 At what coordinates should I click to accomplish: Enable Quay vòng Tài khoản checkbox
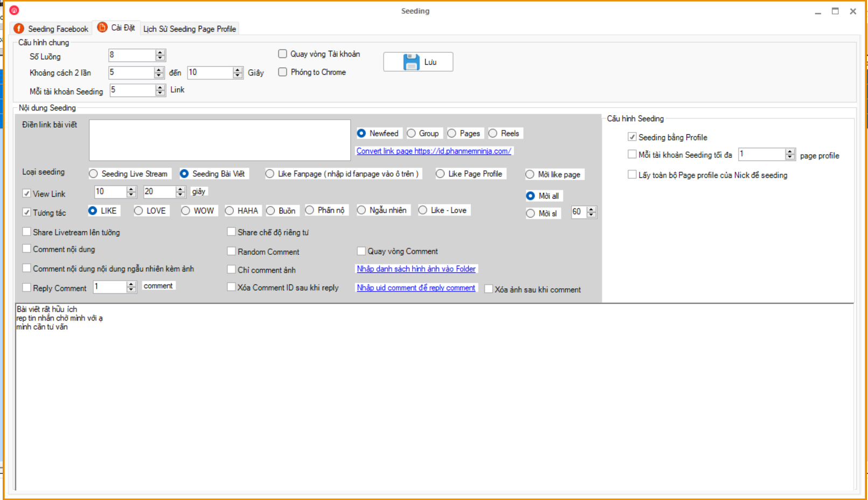(x=282, y=54)
